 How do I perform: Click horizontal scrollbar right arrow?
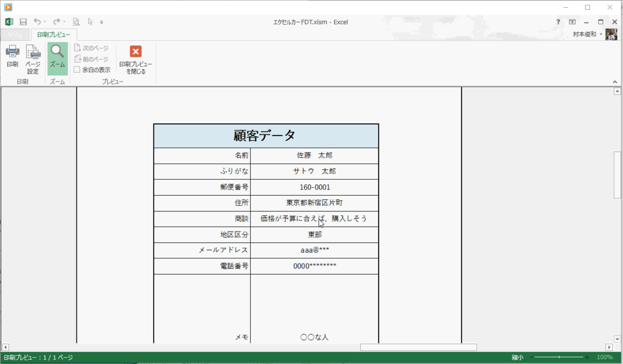pyautogui.click(x=609, y=348)
